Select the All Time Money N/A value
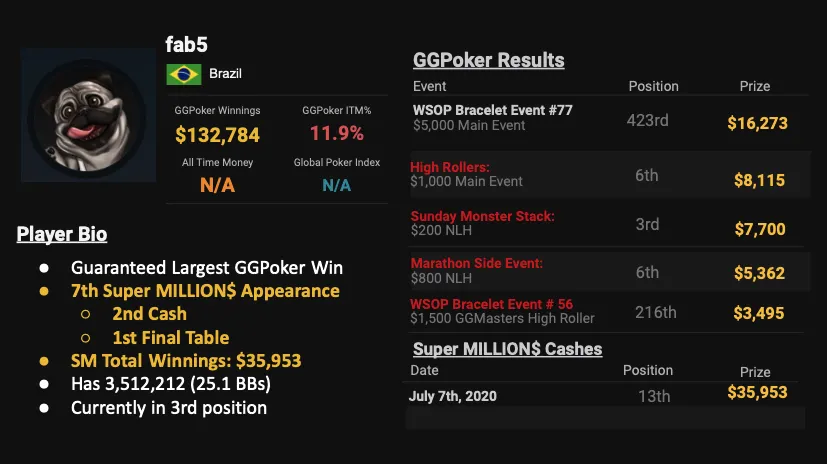Screen dimensions: 827x464 [217, 185]
